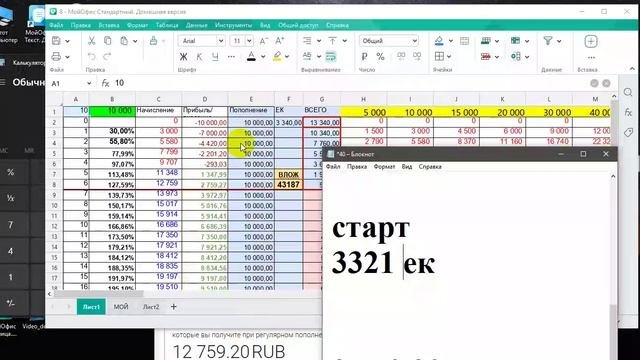Open the Файл menu in spreadsheet

point(56,25)
